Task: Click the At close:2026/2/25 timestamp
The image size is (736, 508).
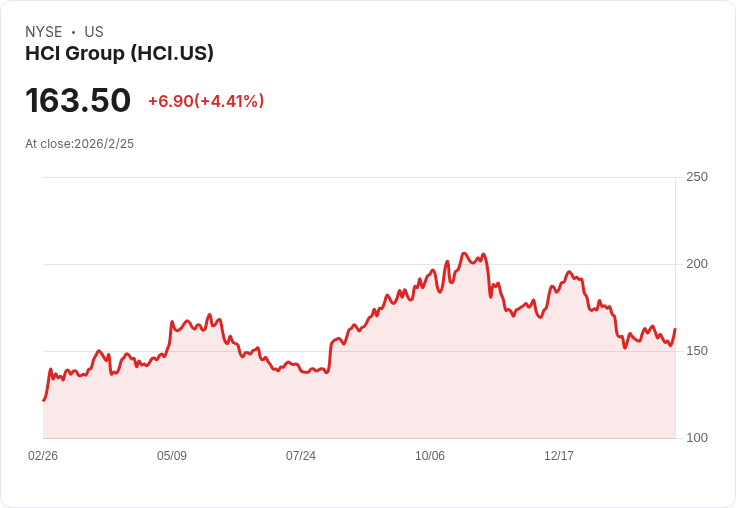Action: click(79, 144)
